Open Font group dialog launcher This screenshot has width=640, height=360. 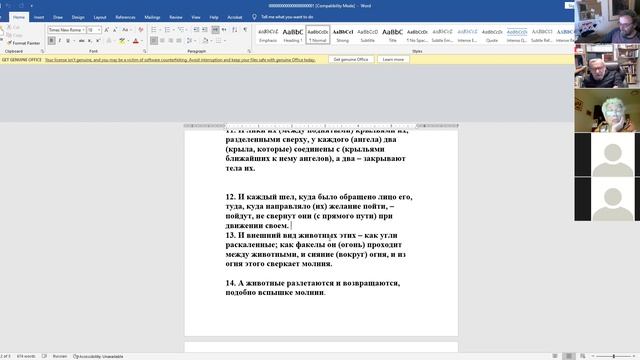pos(145,51)
